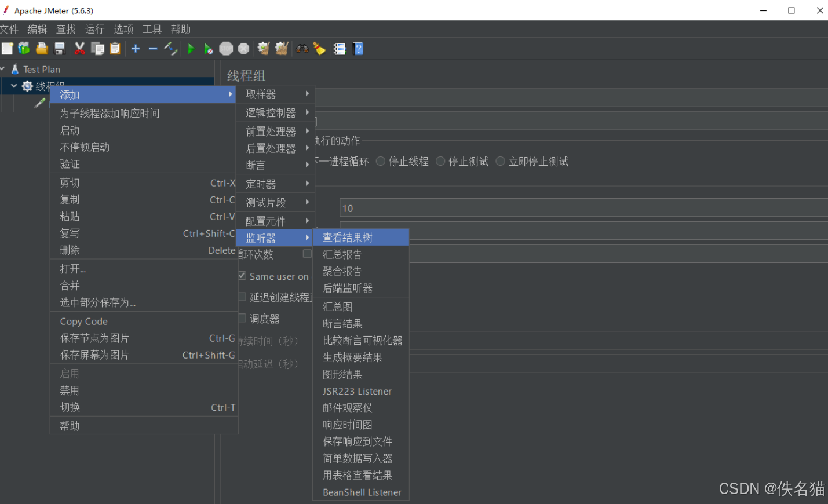
Task: Click 禁用 in context menu
Action: click(144, 390)
